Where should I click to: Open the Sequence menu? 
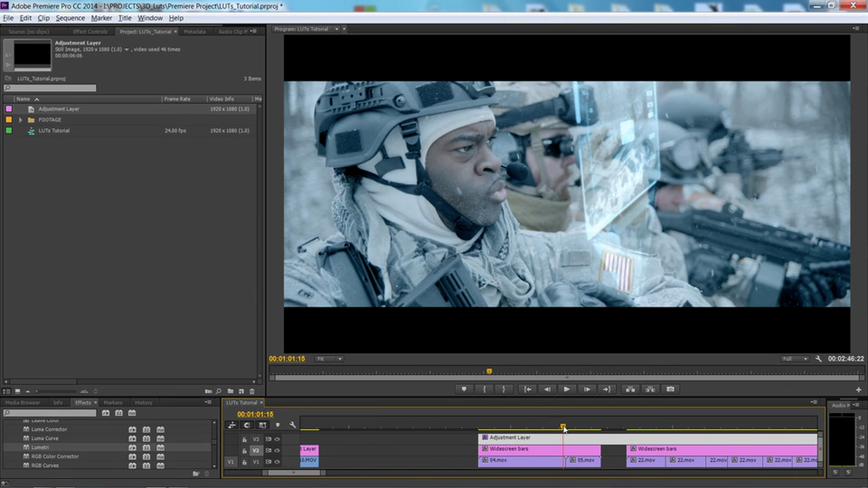(71, 18)
